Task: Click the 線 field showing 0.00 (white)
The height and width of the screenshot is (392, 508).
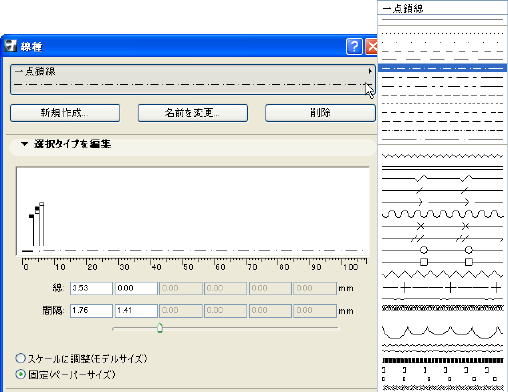Action: tap(136, 288)
